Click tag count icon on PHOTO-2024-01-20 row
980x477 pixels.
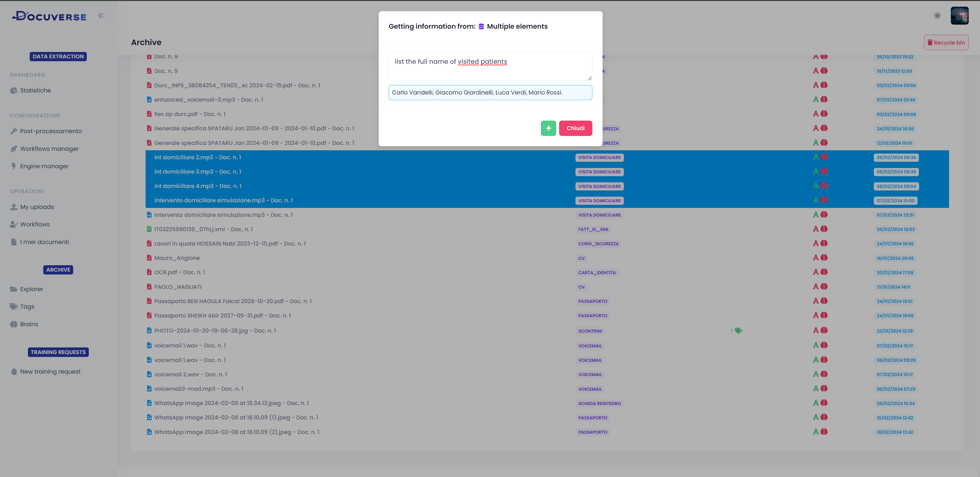[738, 331]
